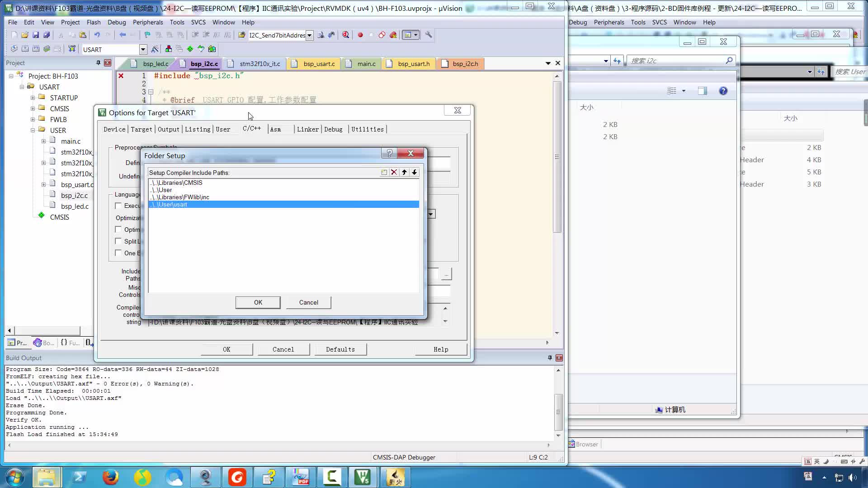
Task: Delete the selected include path
Action: click(394, 172)
